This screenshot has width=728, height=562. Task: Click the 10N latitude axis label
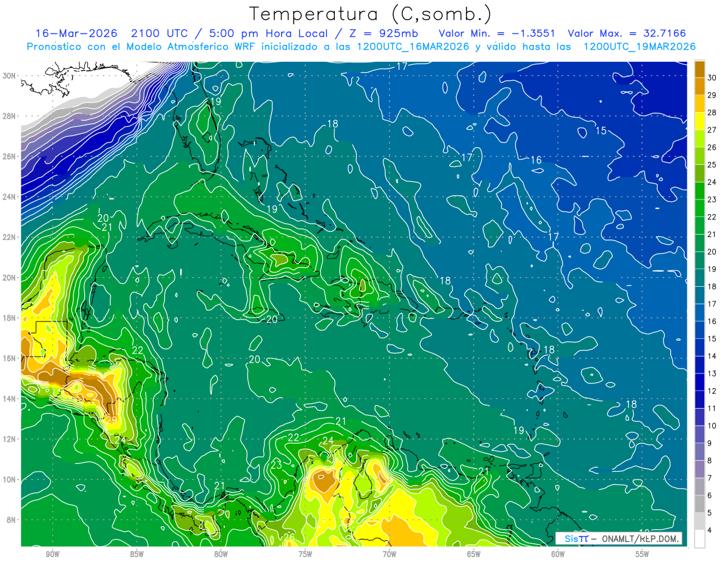(10, 480)
